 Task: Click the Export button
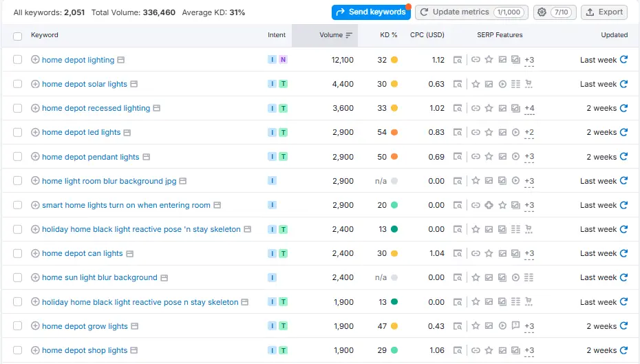604,12
